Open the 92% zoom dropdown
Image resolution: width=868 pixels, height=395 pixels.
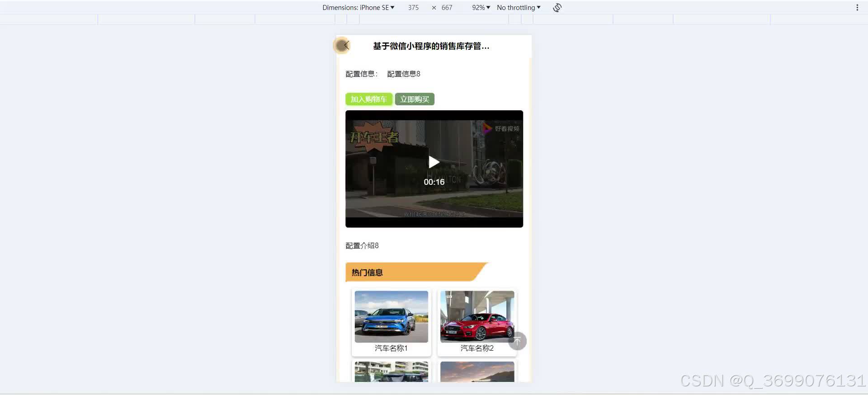pos(481,8)
